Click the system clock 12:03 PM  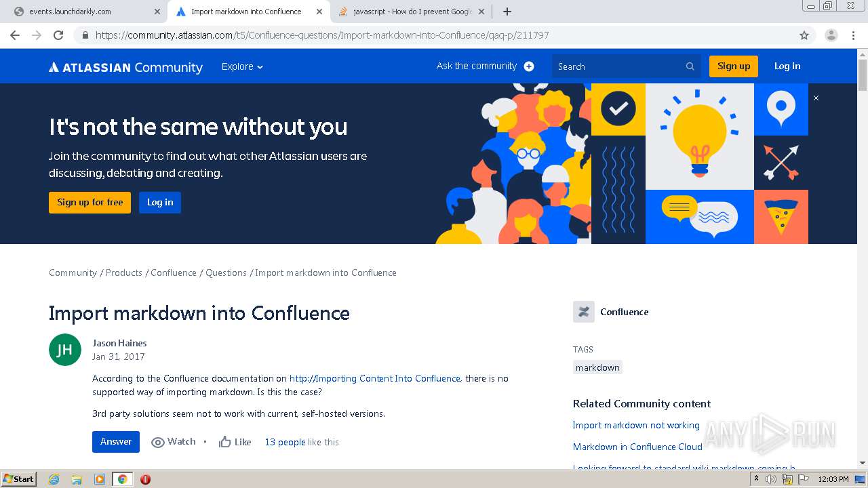[833, 479]
